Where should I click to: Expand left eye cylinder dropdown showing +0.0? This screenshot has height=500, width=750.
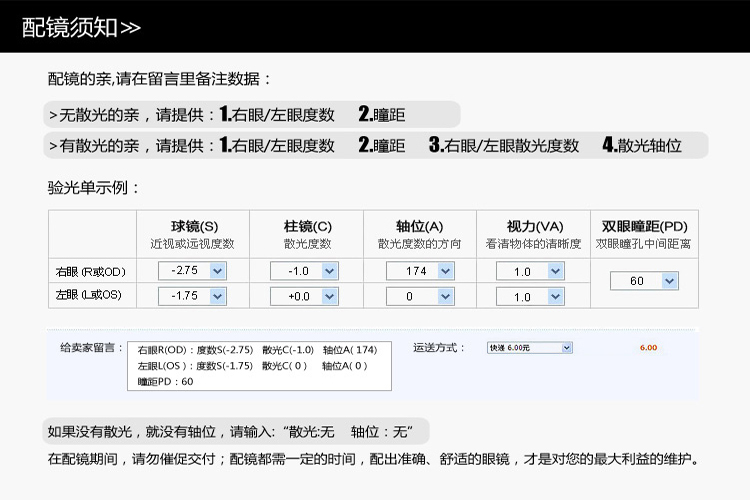(304, 296)
